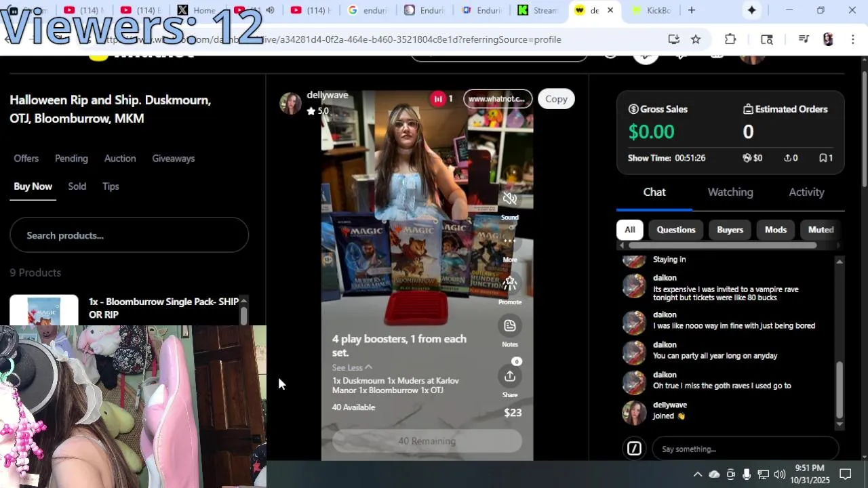Open the Pending tab

[x=71, y=158]
